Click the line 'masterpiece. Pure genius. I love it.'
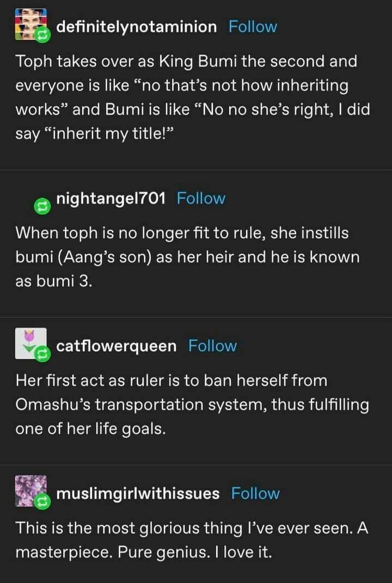 coord(143,553)
